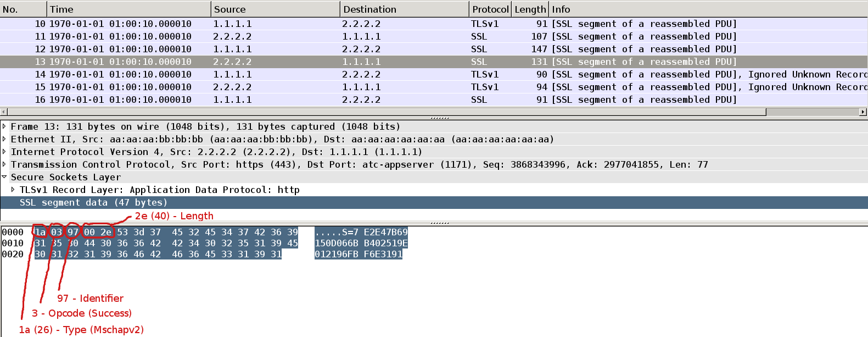Click the Info text of packet 11
This screenshot has width=868, height=337.
(644, 36)
